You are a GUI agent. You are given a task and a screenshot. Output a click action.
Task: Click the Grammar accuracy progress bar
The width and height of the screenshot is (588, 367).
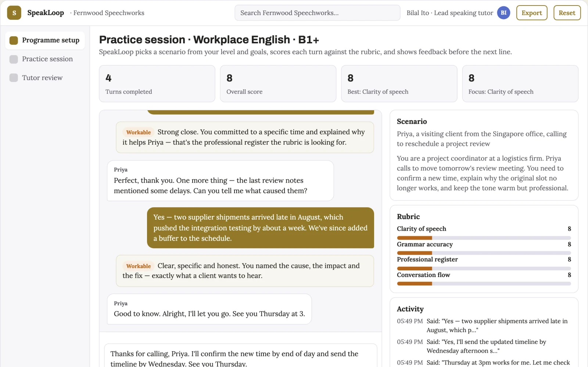click(484, 253)
